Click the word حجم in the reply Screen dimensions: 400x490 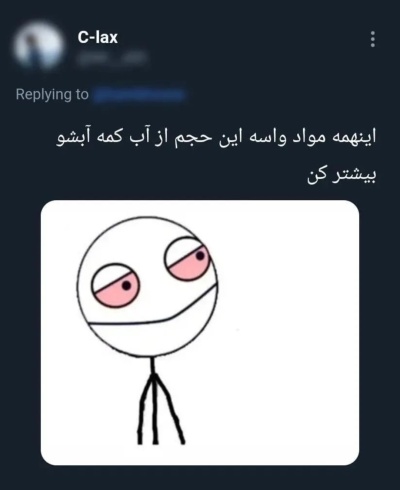click(x=195, y=139)
